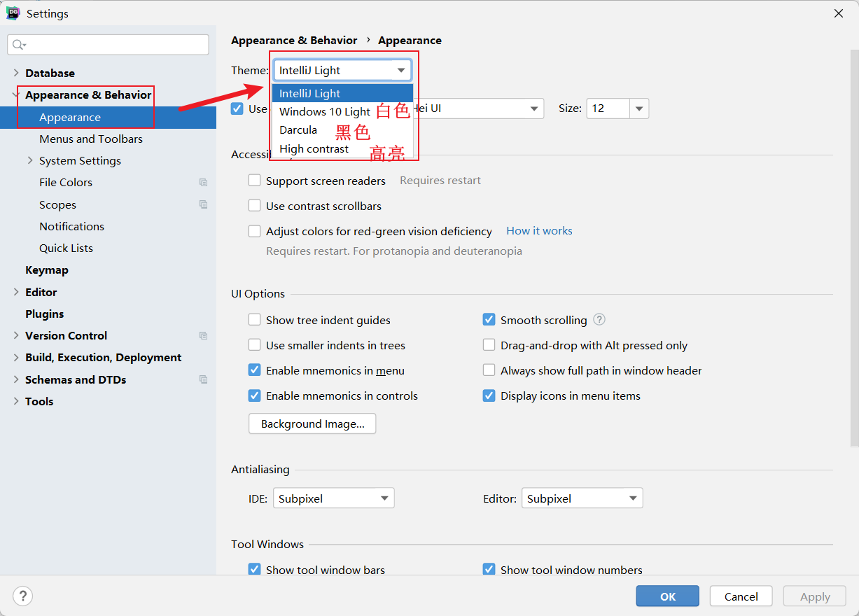Screen dimensions: 859x616
Task: Open Menus and Toolbars settings
Action: click(91, 139)
